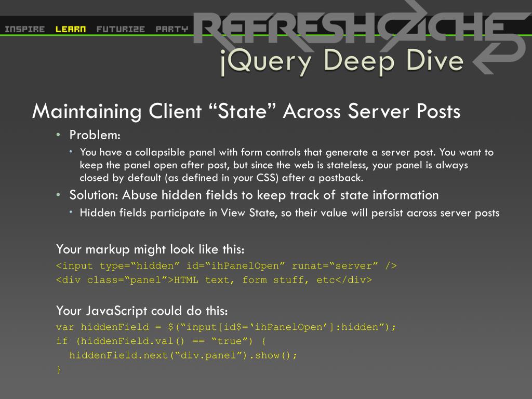This screenshot has width=532, height=399.
Task: Click 'Solution: Abuse hidden fields' bullet
Action: click(x=254, y=195)
